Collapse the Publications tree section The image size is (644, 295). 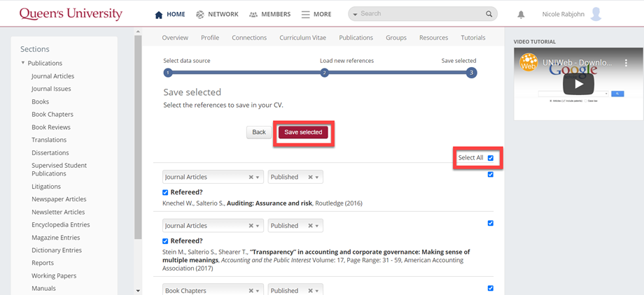[x=23, y=64]
